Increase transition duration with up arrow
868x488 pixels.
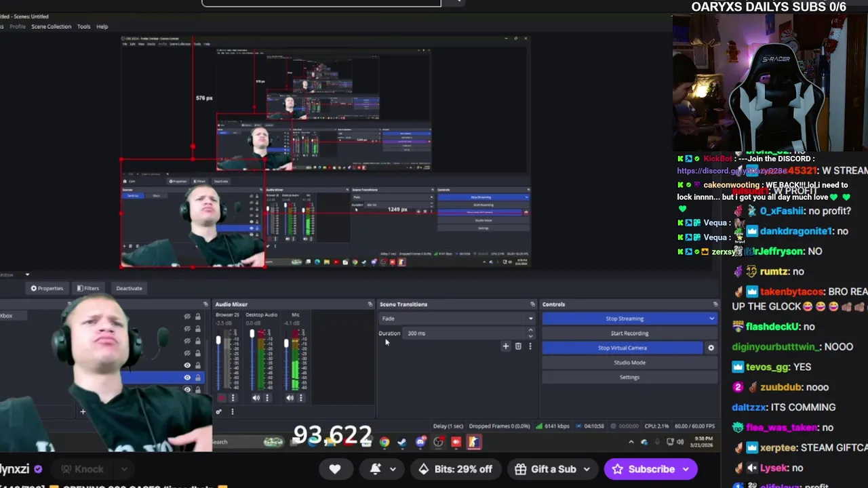pos(530,330)
